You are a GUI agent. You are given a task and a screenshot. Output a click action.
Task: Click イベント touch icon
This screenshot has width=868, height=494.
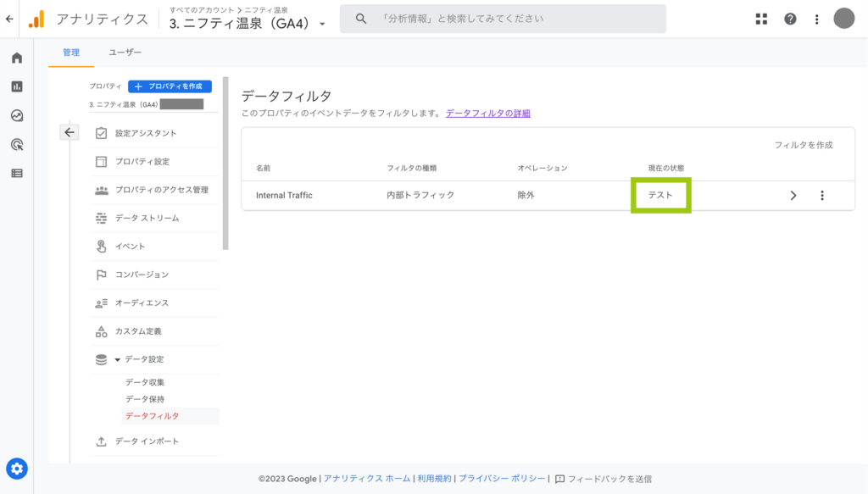[102, 247]
